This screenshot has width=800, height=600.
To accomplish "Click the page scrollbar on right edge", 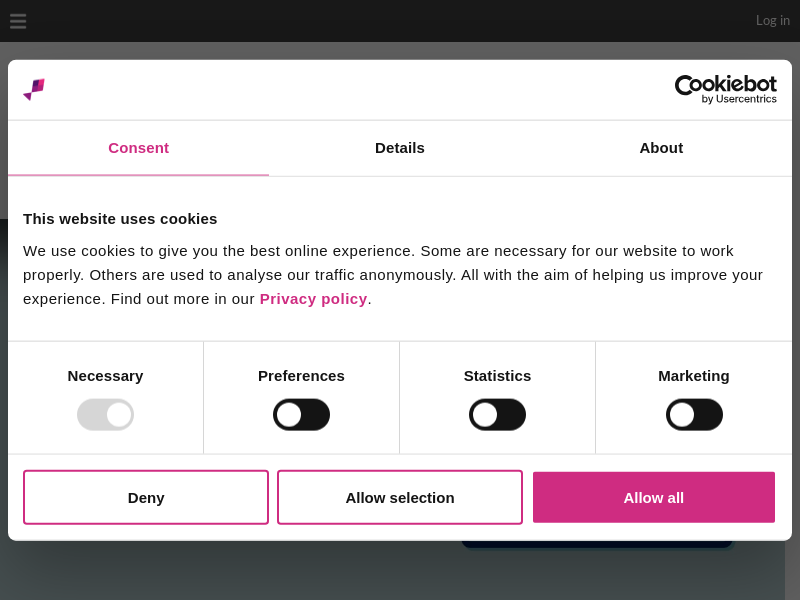I will (792, 570).
